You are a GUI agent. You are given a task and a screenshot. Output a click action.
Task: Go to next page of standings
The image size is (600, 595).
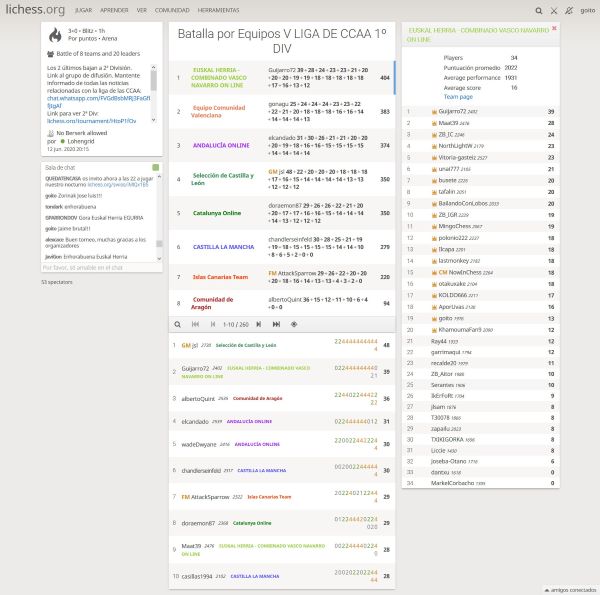pos(259,324)
